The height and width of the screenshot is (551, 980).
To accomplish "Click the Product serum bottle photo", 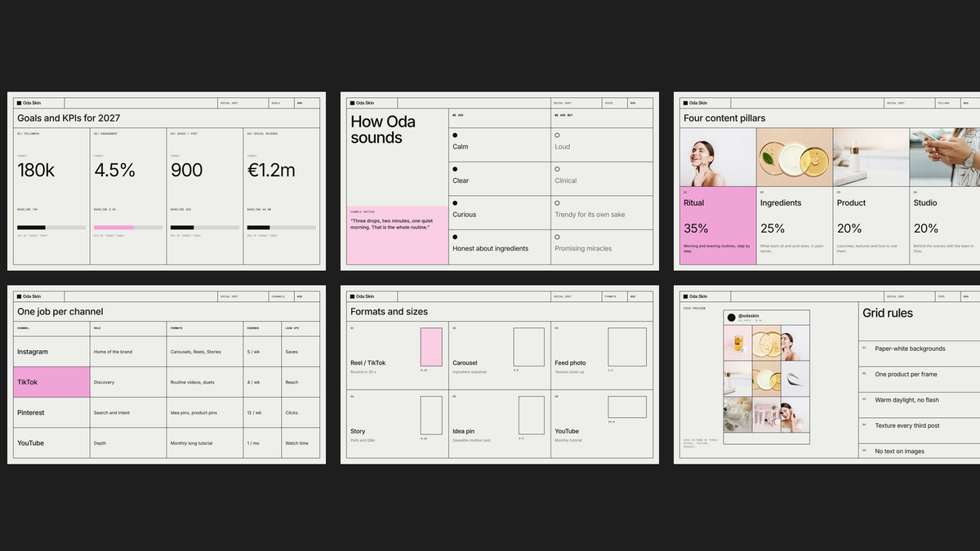I will [x=871, y=158].
